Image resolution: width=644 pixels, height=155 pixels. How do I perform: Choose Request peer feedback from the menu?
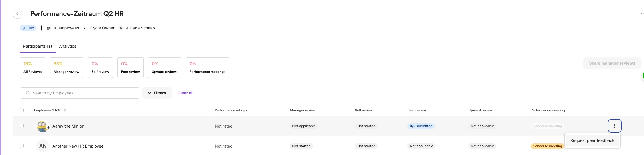point(592,140)
